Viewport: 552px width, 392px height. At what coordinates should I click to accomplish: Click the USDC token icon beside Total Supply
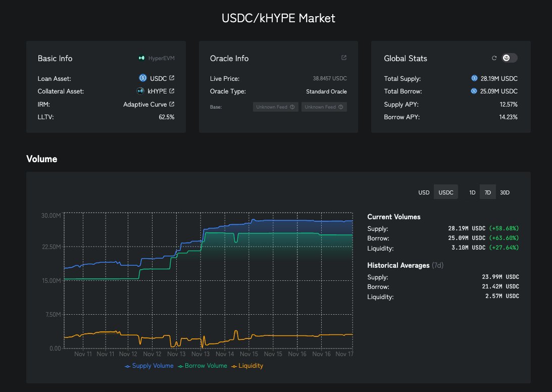click(474, 78)
